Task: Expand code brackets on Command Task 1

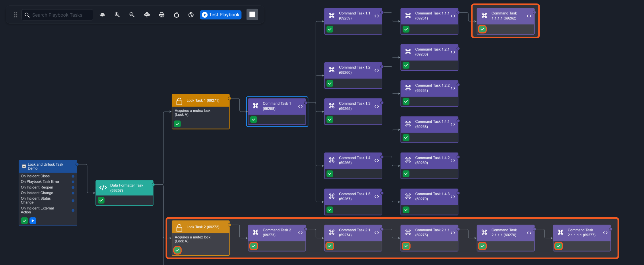Action: click(x=300, y=106)
